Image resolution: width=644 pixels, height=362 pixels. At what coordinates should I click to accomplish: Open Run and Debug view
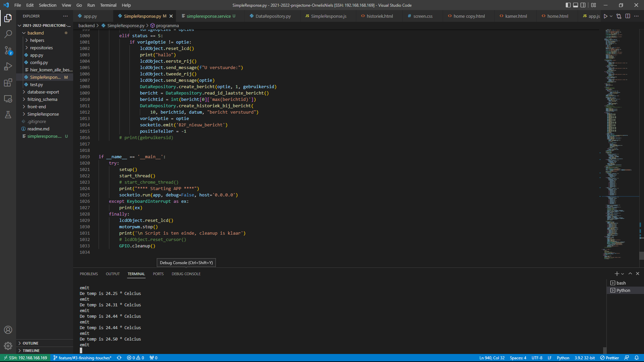(8, 66)
